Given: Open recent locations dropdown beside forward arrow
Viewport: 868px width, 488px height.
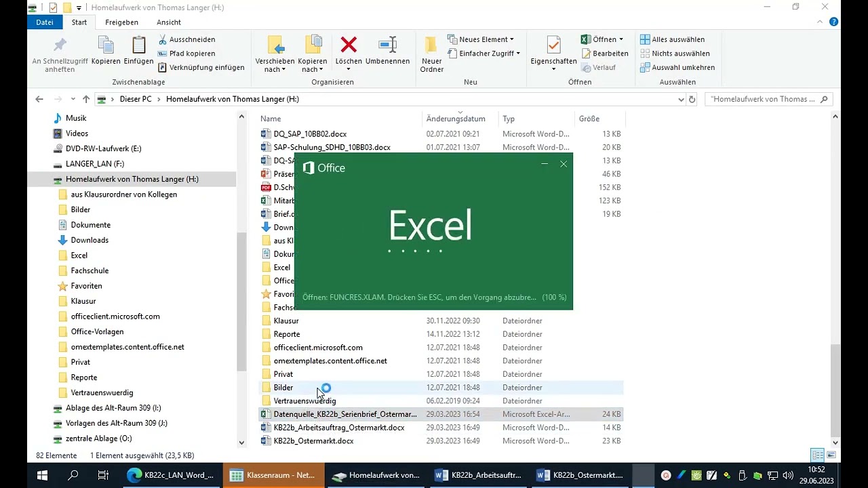Looking at the screenshot, I should 73,99.
